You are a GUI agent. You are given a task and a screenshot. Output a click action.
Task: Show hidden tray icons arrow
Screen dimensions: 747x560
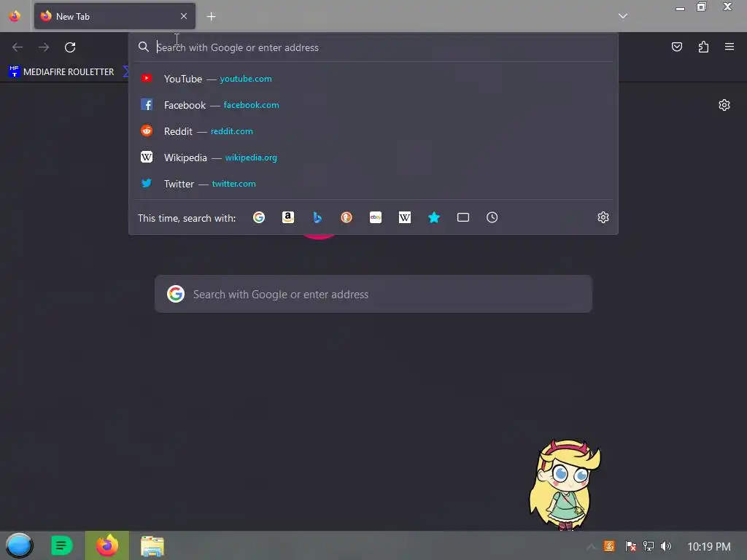click(x=591, y=547)
